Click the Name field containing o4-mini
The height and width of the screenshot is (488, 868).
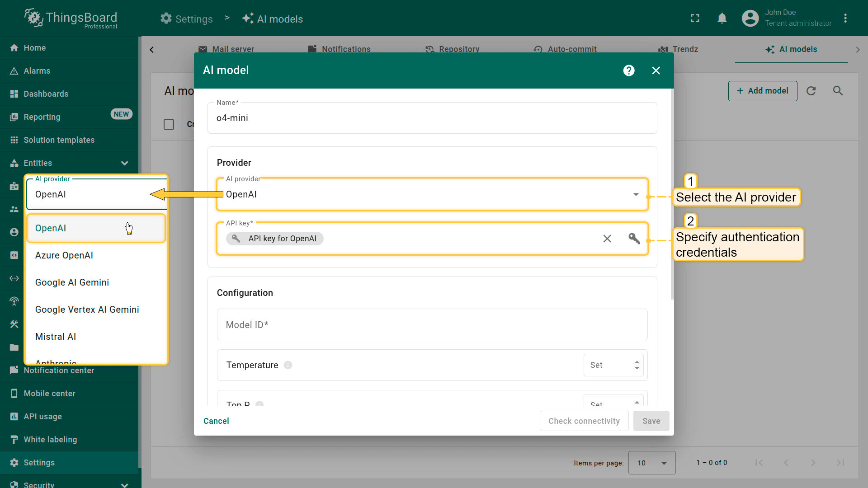(432, 118)
